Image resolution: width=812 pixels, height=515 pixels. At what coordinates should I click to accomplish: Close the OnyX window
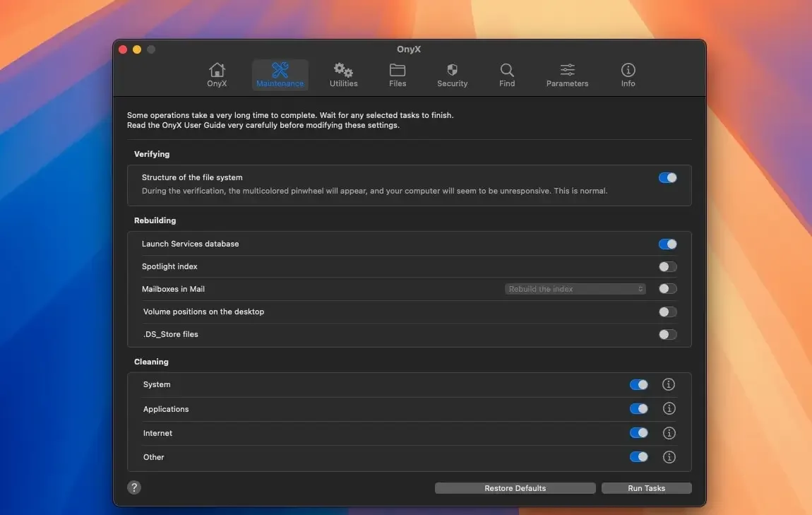pyautogui.click(x=123, y=49)
